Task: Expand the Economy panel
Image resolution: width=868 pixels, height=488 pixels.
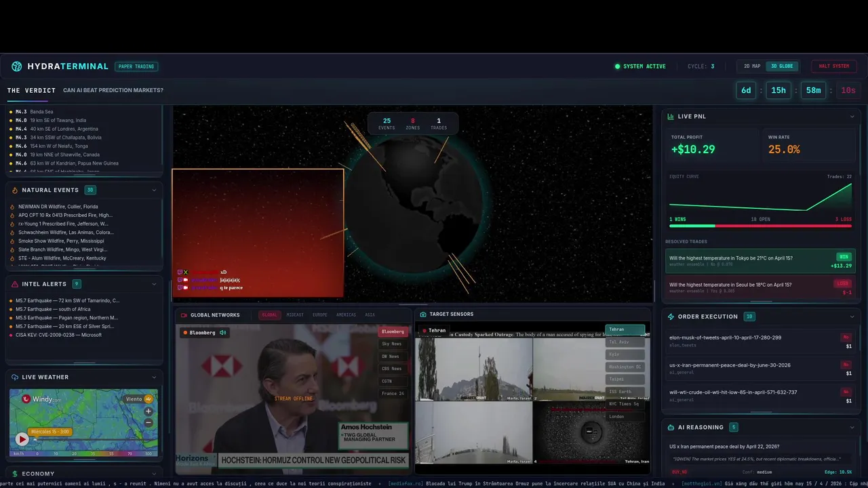Action: click(x=154, y=474)
